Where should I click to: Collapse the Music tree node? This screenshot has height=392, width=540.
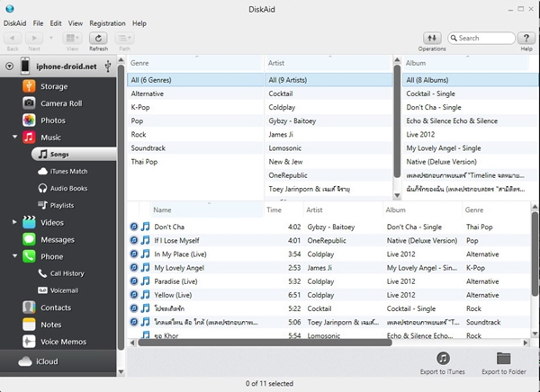pyautogui.click(x=14, y=137)
